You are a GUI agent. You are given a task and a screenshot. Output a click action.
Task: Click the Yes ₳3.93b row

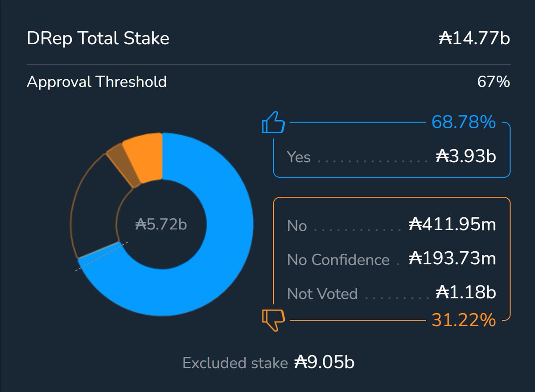pyautogui.click(x=391, y=157)
